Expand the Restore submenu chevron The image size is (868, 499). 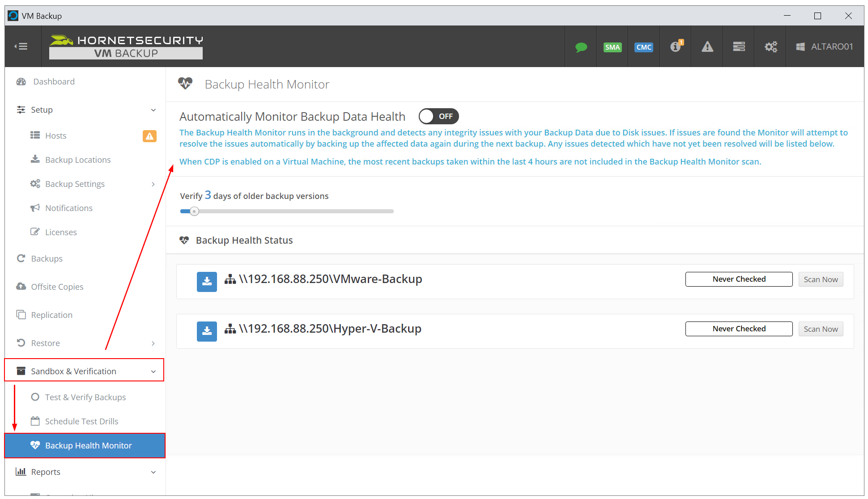[153, 343]
